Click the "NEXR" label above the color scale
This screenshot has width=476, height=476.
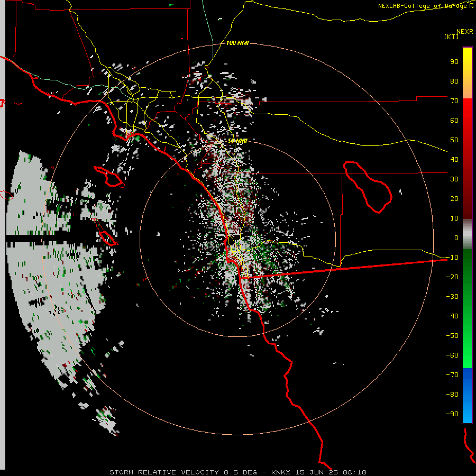[x=465, y=32]
